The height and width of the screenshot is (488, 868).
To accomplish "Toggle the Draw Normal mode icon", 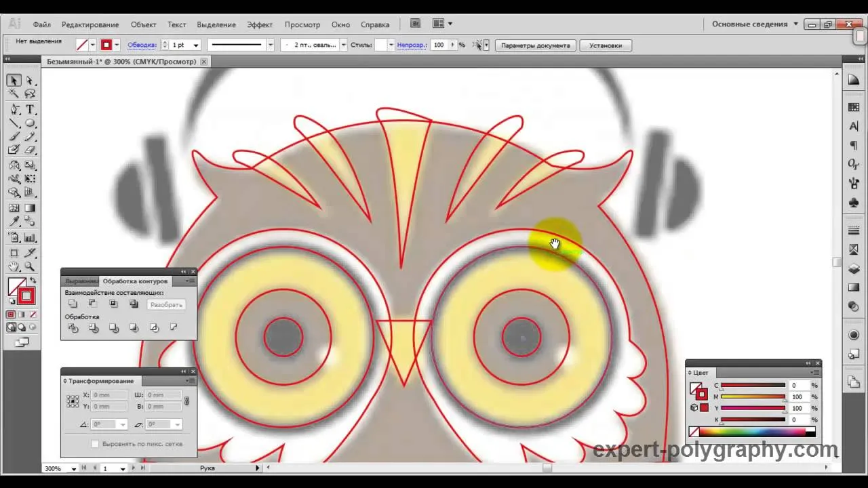I will point(12,327).
